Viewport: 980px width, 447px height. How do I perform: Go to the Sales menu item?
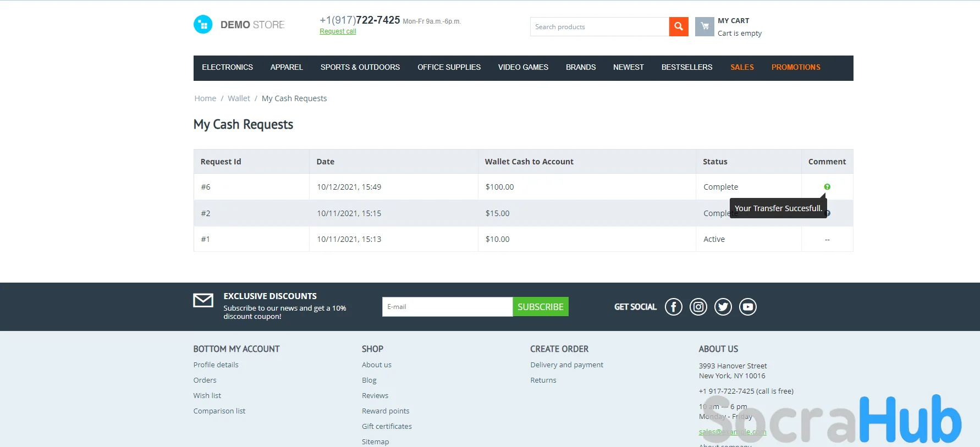[x=742, y=67]
